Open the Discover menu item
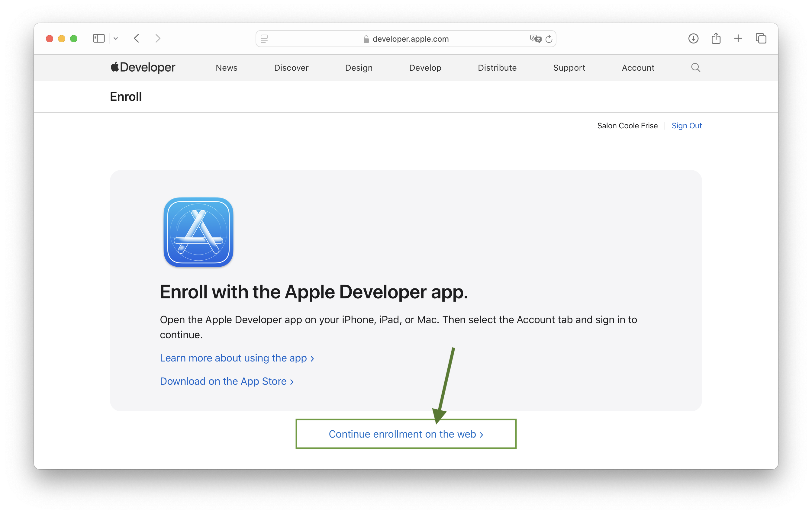The image size is (812, 514). pyautogui.click(x=291, y=68)
